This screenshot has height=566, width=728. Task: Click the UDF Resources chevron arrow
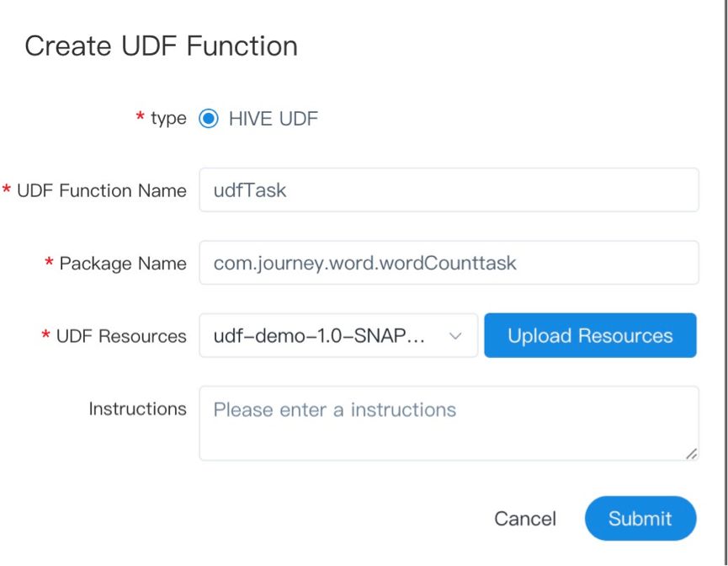455,336
